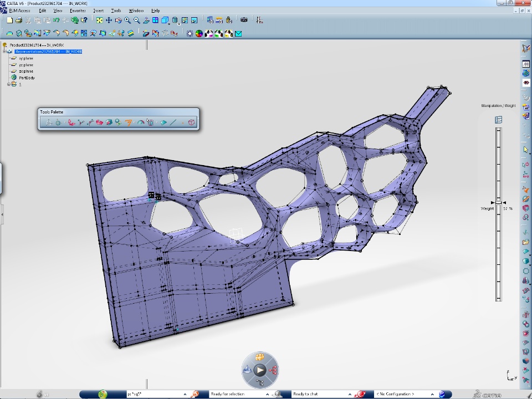
Task: Click the box icon in Tools Palette
Action: click(191, 122)
